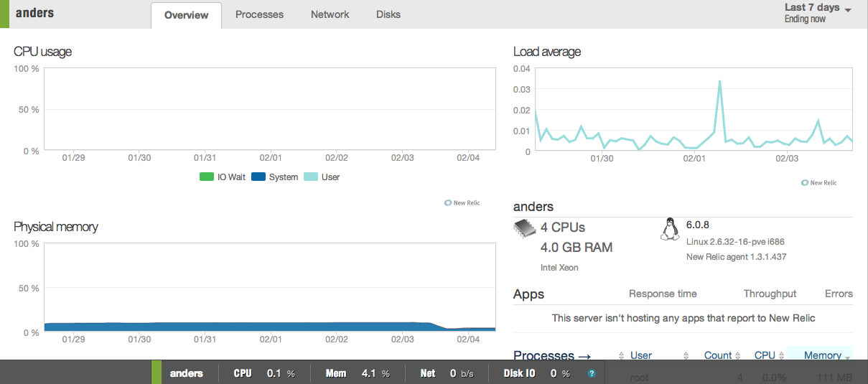
Task: Click the anders label in bottom status bar
Action: 187,373
